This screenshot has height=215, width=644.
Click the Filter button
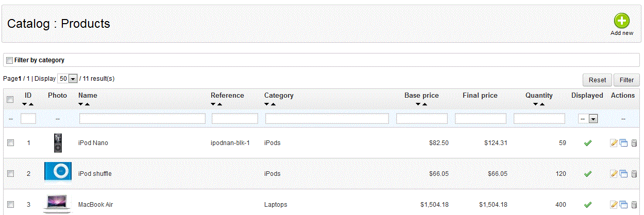click(626, 80)
